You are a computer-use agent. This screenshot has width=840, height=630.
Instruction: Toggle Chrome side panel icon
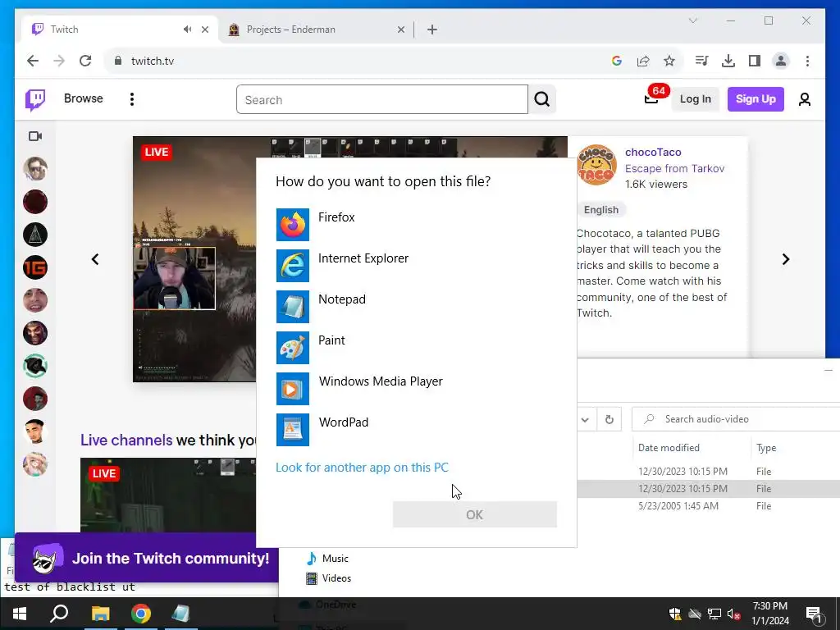click(755, 61)
